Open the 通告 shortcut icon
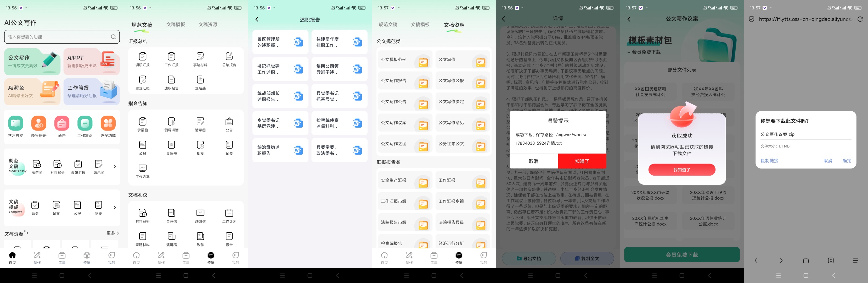The height and width of the screenshot is (283, 868). click(x=62, y=127)
